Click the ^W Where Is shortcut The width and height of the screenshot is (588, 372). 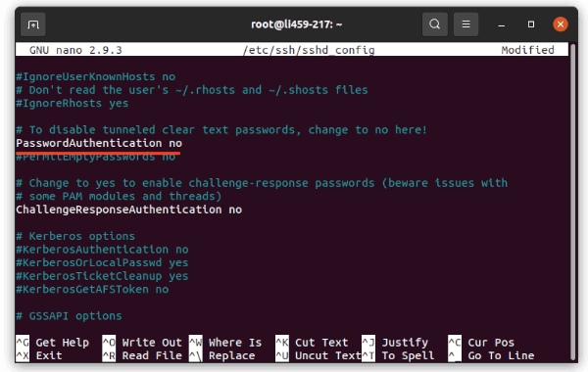point(225,343)
